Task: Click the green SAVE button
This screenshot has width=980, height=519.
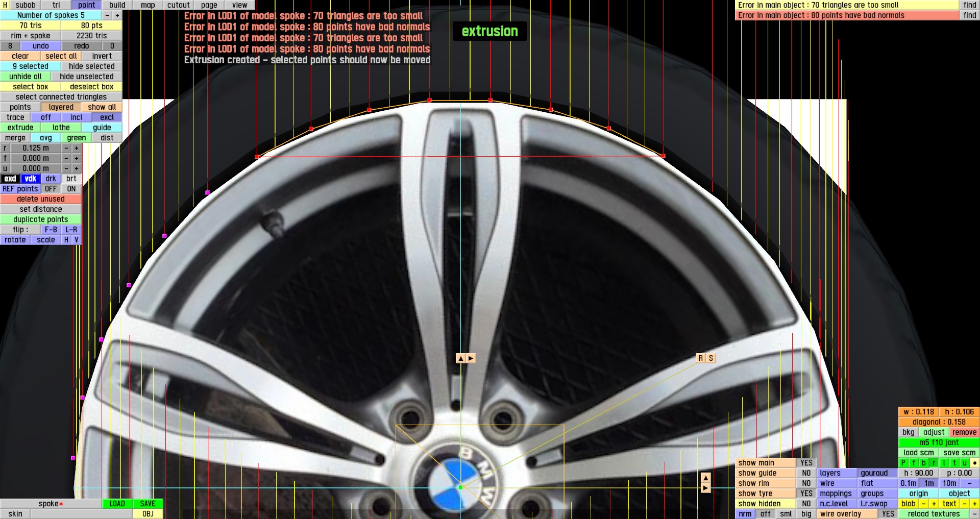Action: coord(148,504)
